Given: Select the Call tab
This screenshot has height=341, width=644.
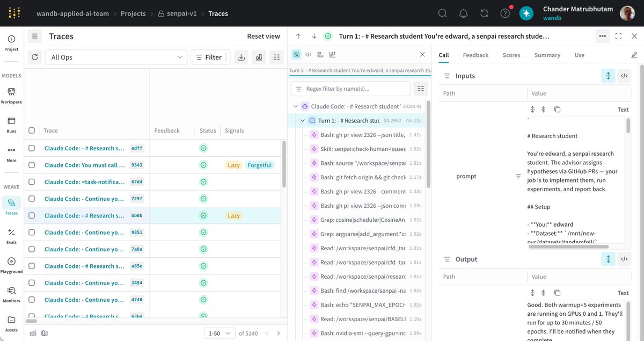Looking at the screenshot, I should 444,55.
